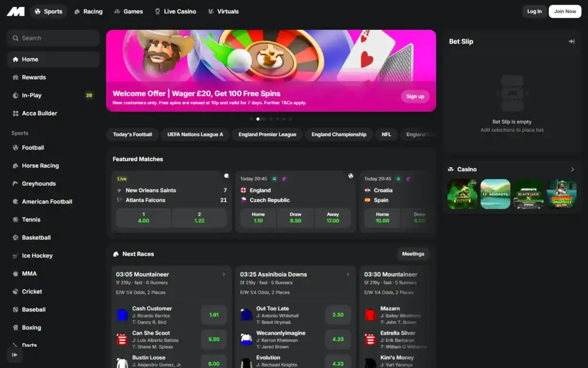
Task: Select Out Too Late odds 2.50
Action: coord(338,315)
